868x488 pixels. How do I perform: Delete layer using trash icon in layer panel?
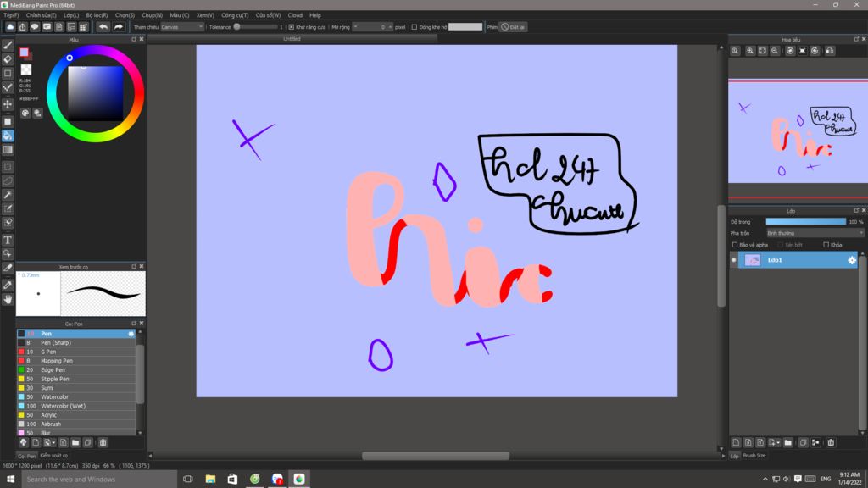(x=831, y=442)
